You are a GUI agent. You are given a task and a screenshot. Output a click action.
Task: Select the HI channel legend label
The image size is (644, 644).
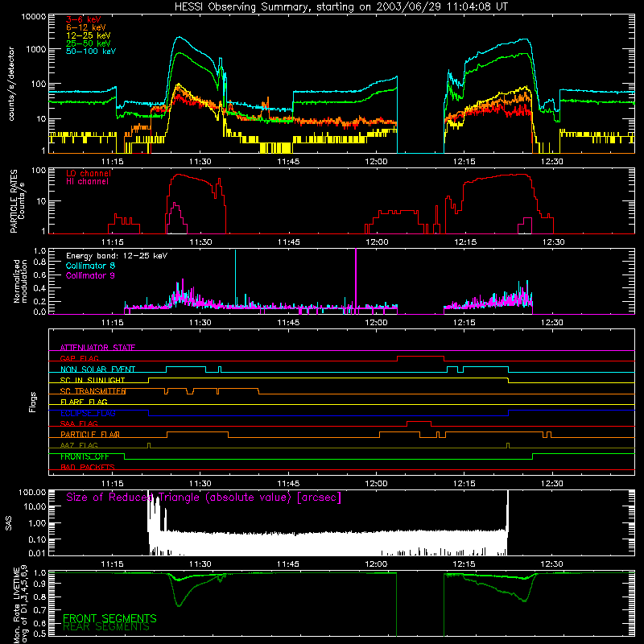(87, 182)
